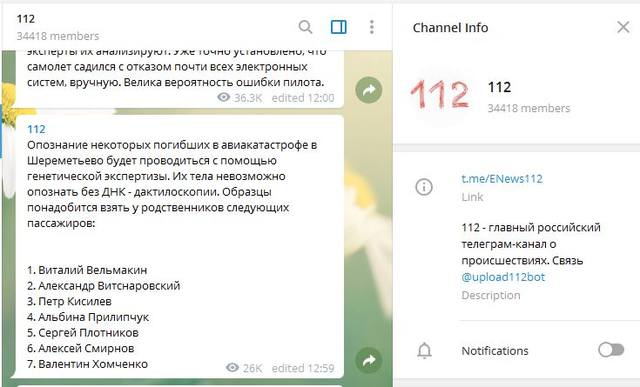This screenshot has height=387, width=640.
Task: Open search in the 112 channel
Action: (305, 27)
